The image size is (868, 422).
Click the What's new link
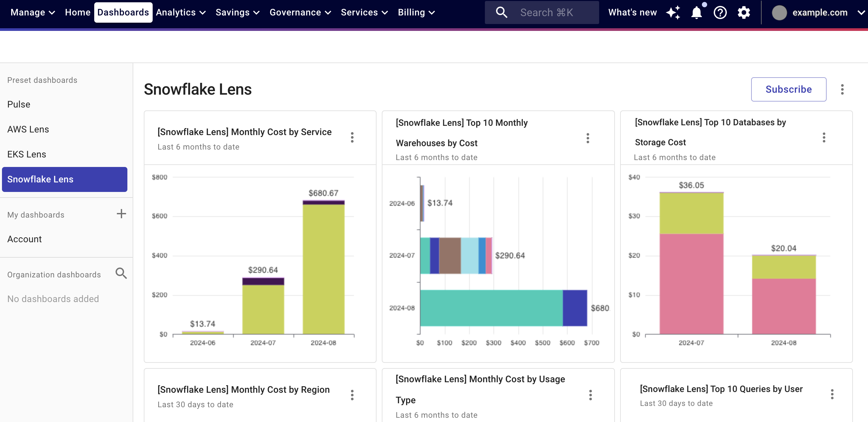coord(632,12)
